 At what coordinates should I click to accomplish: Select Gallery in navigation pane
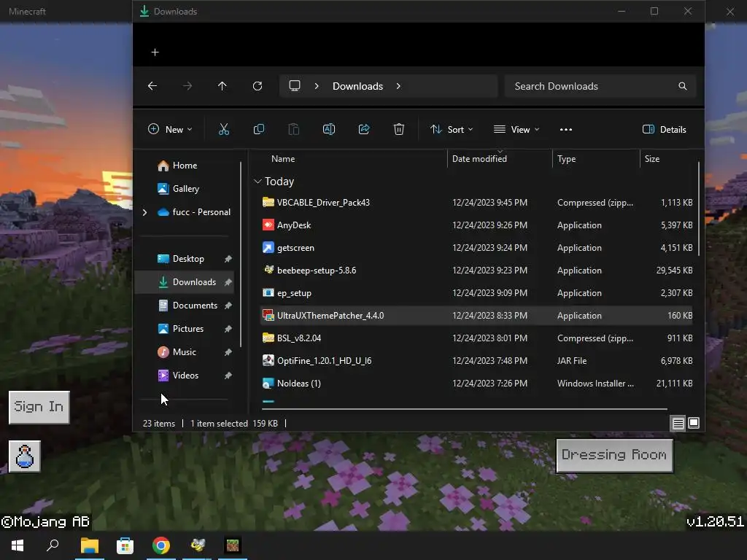point(185,189)
